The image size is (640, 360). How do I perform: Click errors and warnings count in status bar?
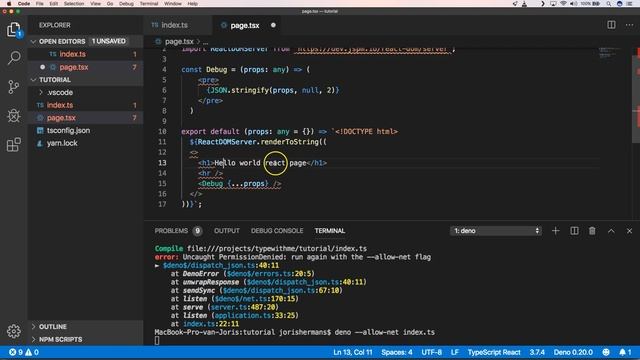point(24,352)
